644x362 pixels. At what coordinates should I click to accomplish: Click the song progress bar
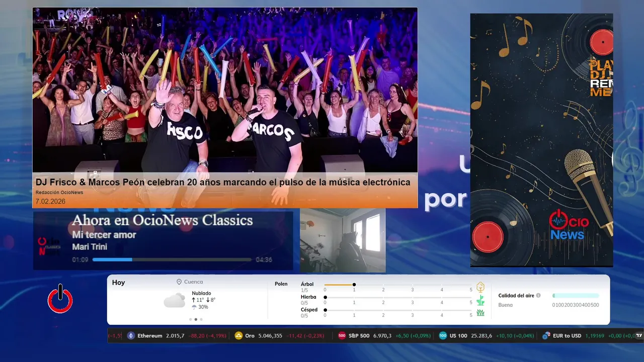(172, 260)
